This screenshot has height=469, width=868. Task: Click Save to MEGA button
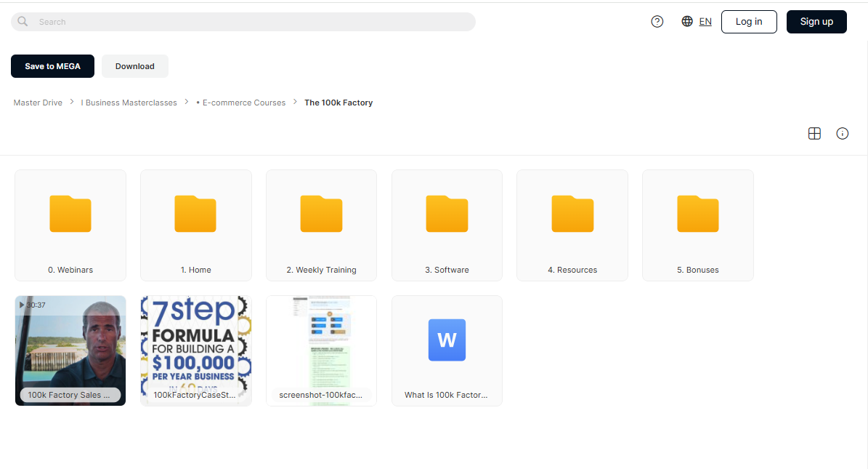tap(52, 66)
